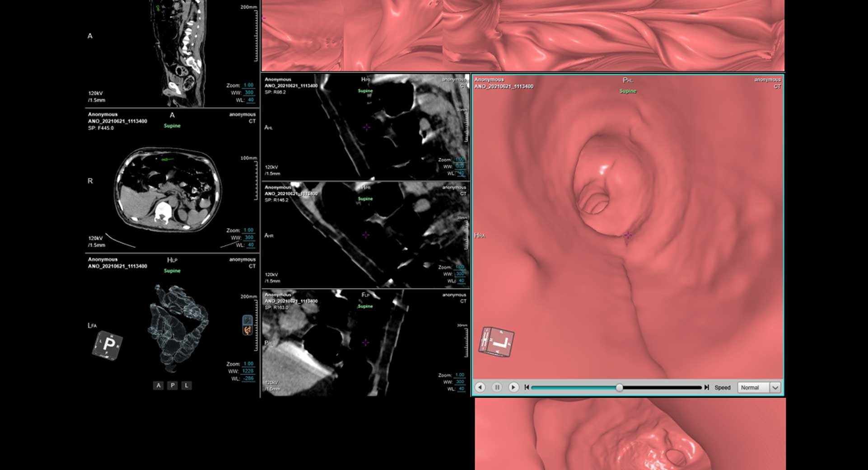The image size is (868, 470).
Task: Click the A view button under the 3D colon model
Action: click(x=158, y=385)
